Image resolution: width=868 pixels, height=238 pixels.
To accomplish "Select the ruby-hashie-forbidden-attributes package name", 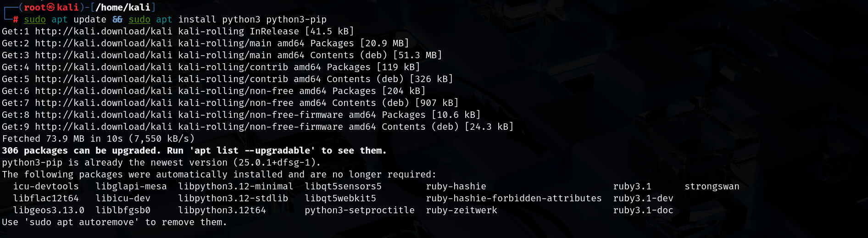I will coord(513,198).
